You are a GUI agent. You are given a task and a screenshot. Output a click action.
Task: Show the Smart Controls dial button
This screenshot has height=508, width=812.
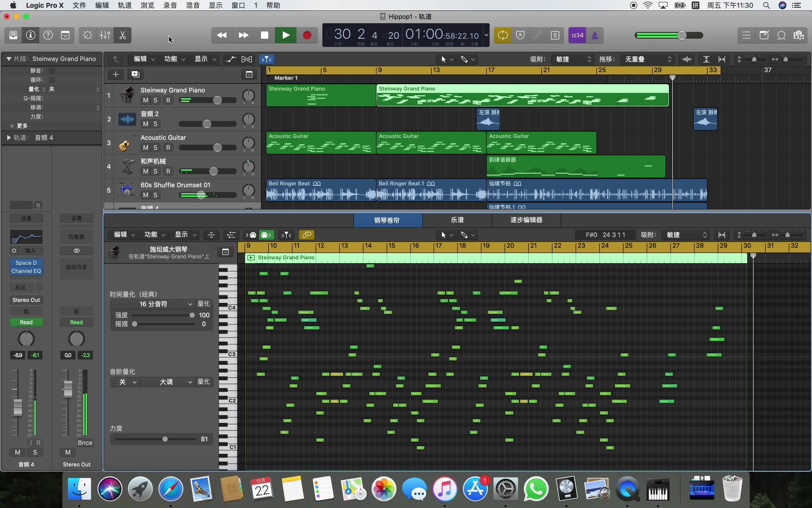pyautogui.click(x=87, y=35)
